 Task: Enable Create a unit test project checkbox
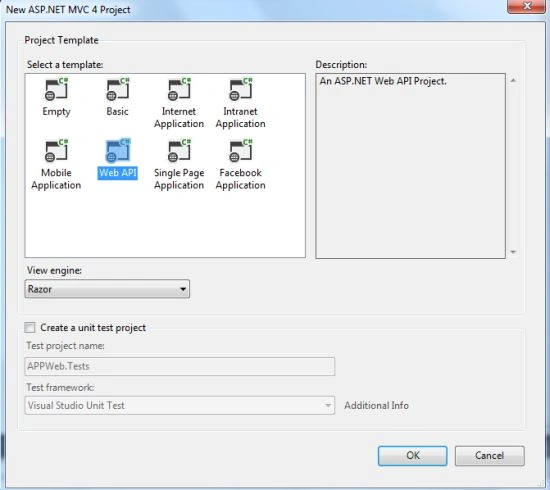[30, 328]
